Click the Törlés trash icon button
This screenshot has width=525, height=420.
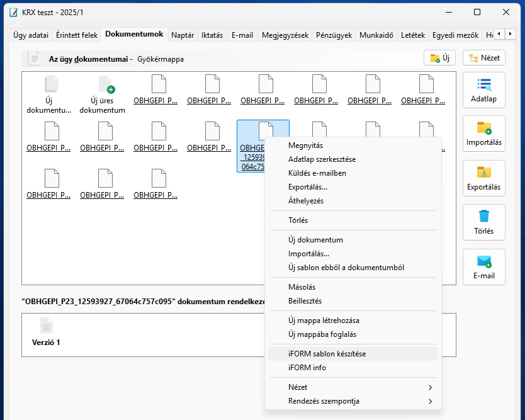[484, 222]
